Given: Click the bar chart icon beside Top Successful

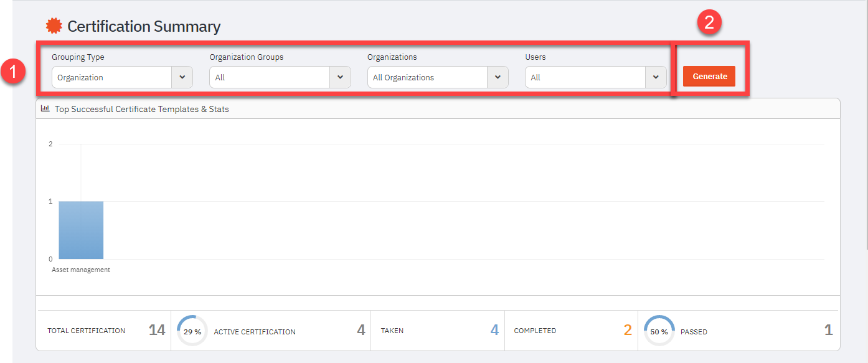Looking at the screenshot, I should (x=45, y=108).
